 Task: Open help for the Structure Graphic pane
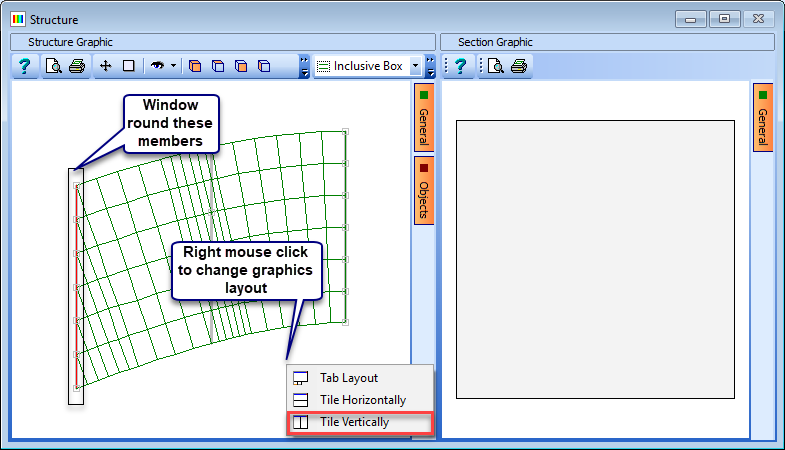(x=25, y=66)
